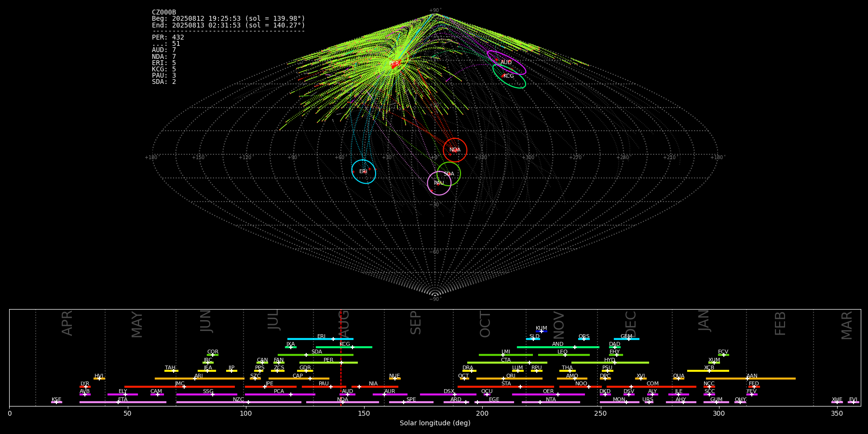Click the pink NTA shower bar
This screenshot has height=434, width=868.
pyautogui.click(x=551, y=402)
